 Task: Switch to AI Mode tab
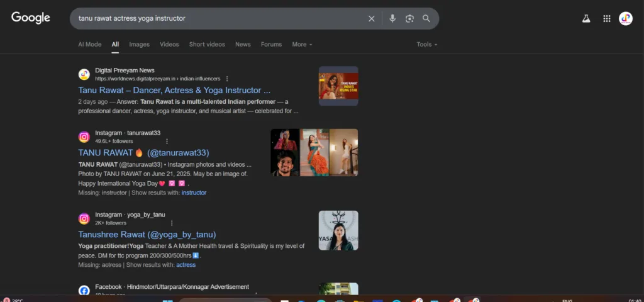click(89, 45)
